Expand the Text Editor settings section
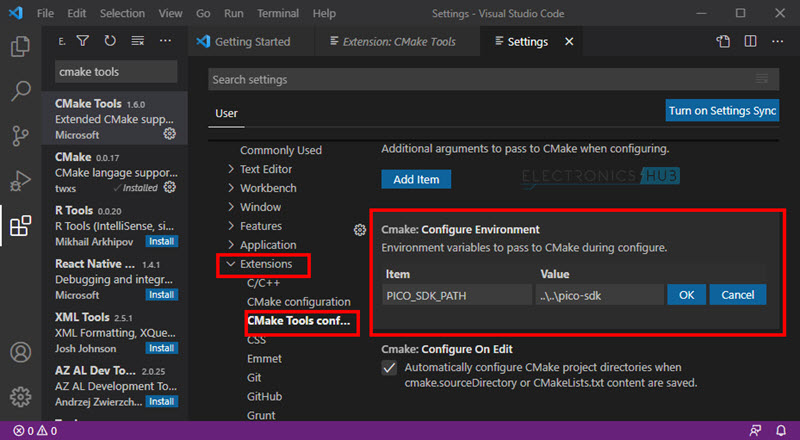This screenshot has width=800, height=440. click(x=231, y=169)
